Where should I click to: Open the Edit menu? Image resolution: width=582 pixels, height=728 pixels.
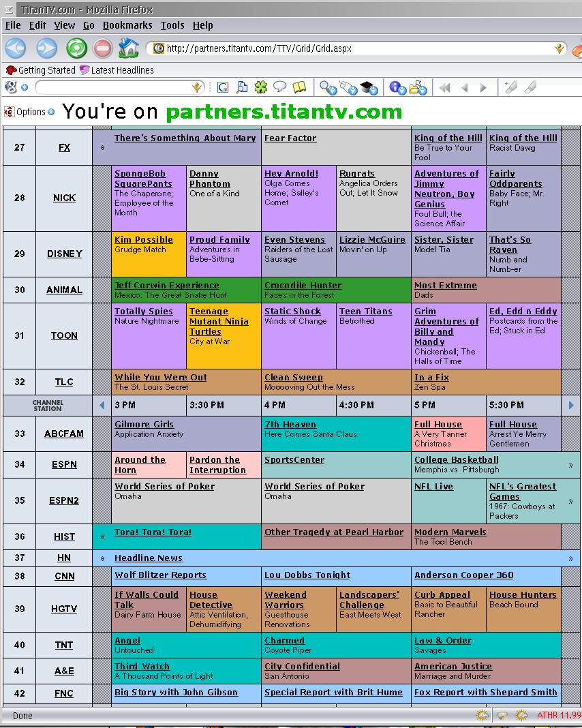tap(37, 25)
